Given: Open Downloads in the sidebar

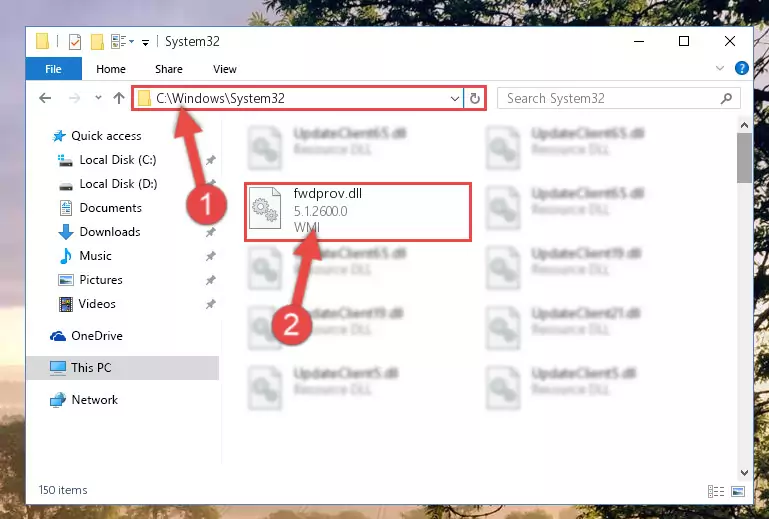Looking at the screenshot, I should pyautogui.click(x=110, y=232).
